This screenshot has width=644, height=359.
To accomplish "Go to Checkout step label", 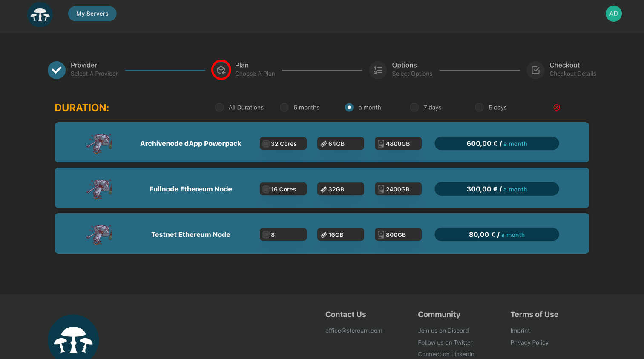I will (x=564, y=65).
